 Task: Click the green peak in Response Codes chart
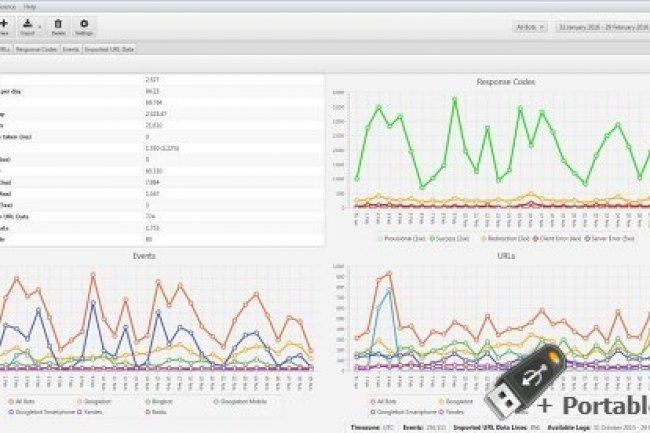455,98
